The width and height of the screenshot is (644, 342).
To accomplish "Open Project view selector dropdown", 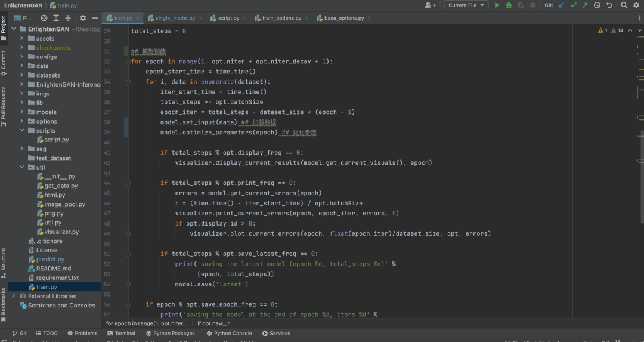I will click(23, 18).
